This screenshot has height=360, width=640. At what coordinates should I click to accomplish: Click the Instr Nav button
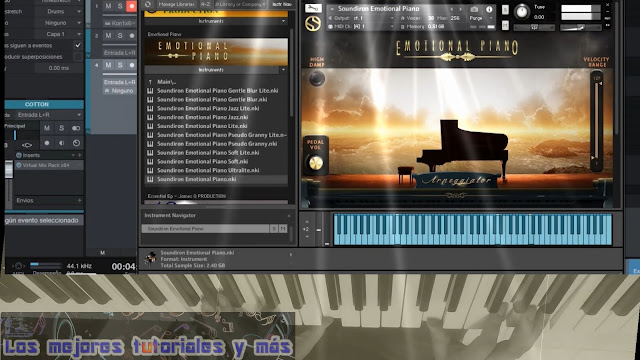pos(282,4)
